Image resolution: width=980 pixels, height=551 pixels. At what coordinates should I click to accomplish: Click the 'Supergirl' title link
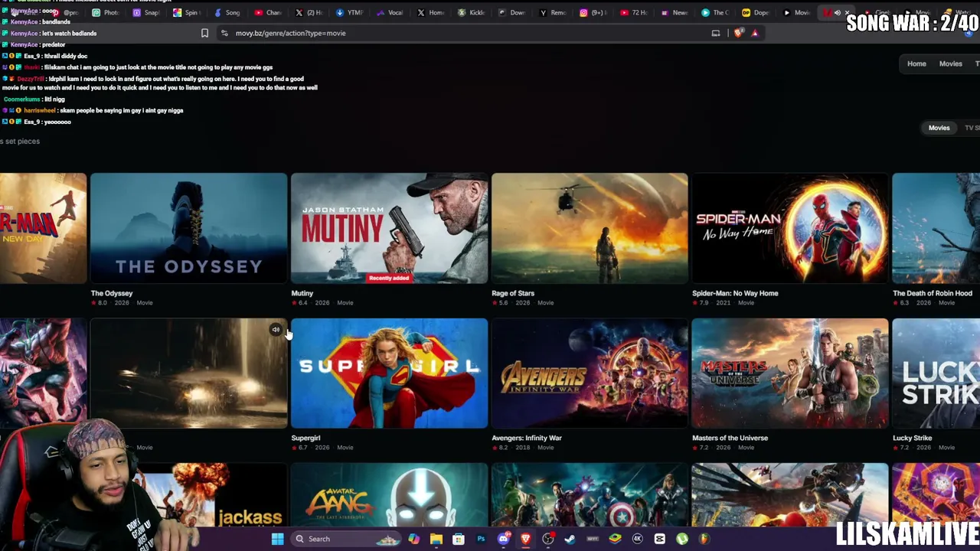[x=305, y=438]
